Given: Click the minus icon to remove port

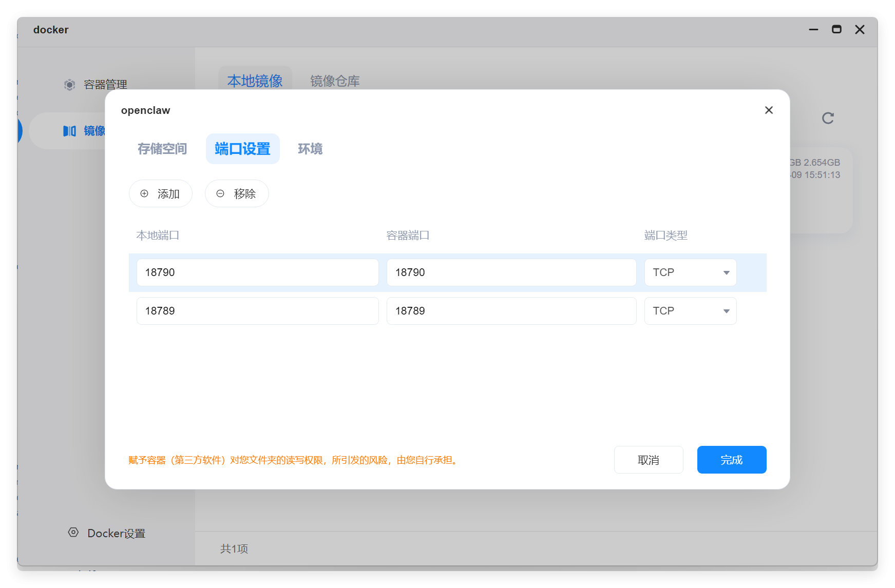Looking at the screenshot, I should tap(220, 193).
